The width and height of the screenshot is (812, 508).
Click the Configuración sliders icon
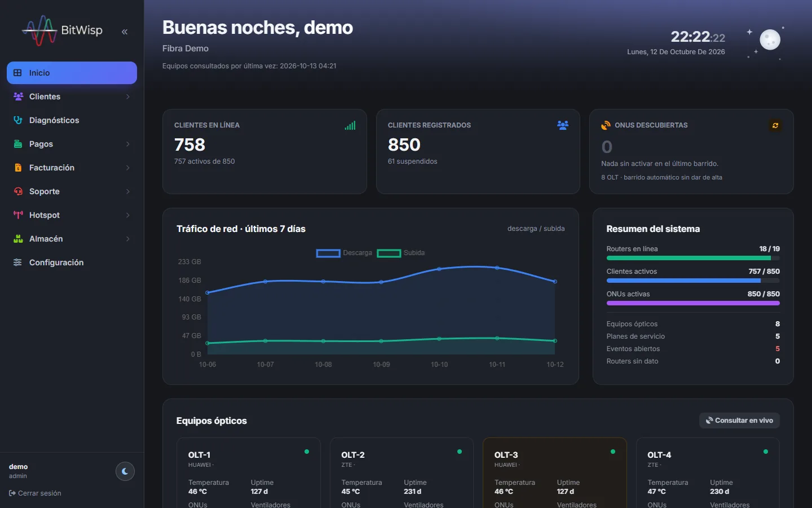[18, 262]
